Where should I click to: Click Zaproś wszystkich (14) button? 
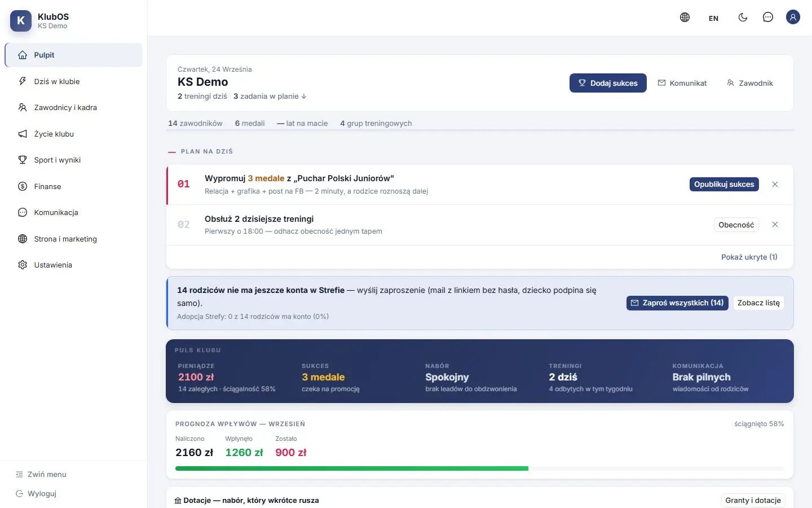[677, 303]
